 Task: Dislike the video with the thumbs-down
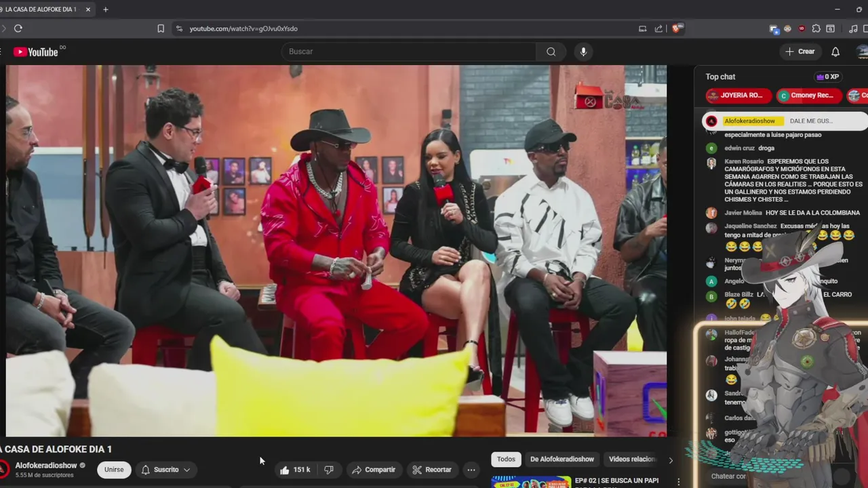pyautogui.click(x=329, y=470)
